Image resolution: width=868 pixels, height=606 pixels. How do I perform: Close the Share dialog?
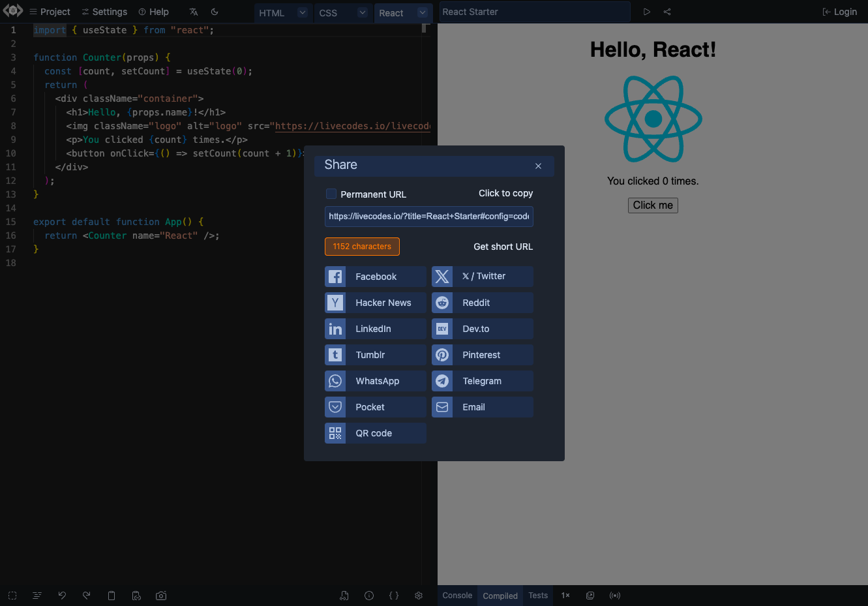pos(538,166)
